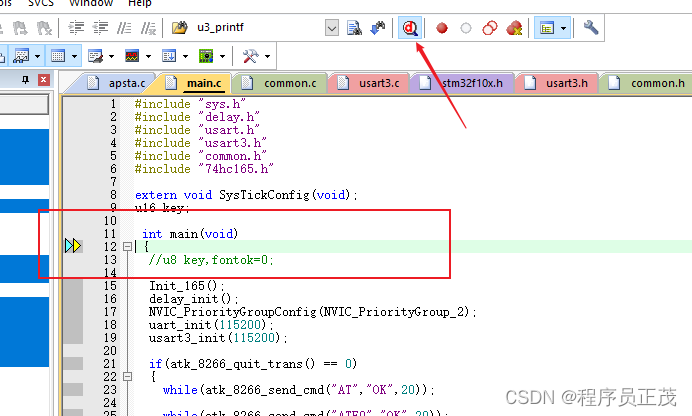
Task: Toggle the Start/Stop Debug Session button
Action: (x=410, y=28)
